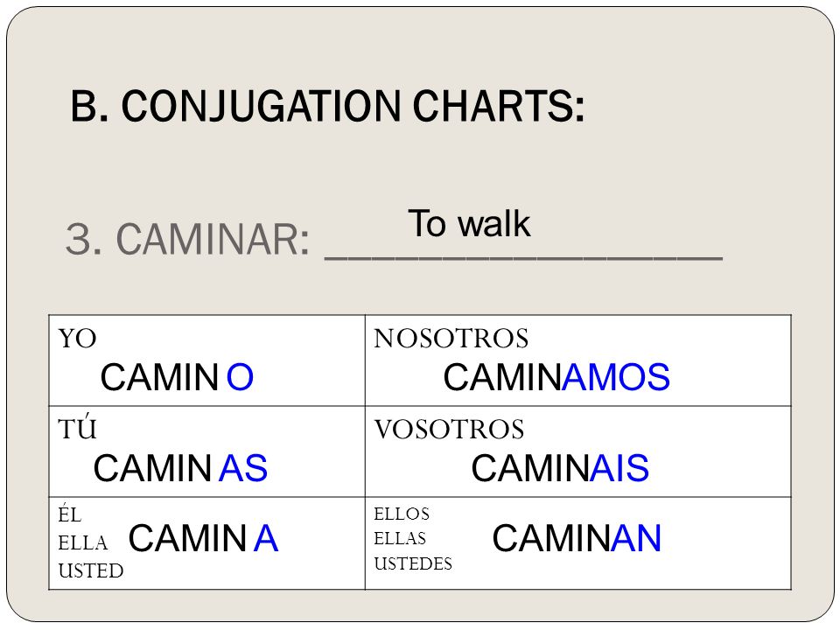Click the CAMINA conjugation in third-person cell
Image resolution: width=840 pixels, height=630 pixels.
pos(204,538)
